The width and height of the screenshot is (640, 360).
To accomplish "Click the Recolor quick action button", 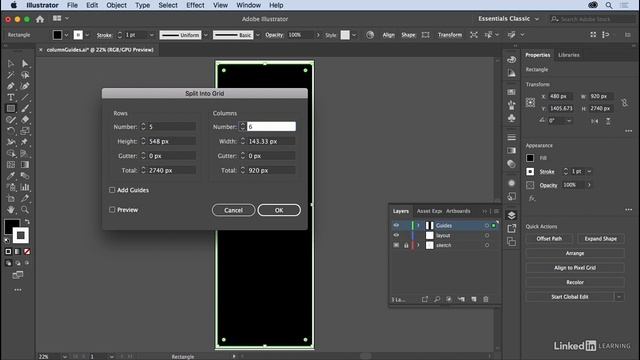I will pos(575,282).
